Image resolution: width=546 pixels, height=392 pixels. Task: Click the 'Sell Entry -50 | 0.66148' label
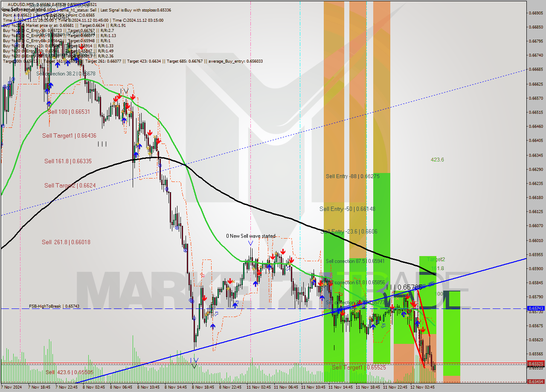pos(348,209)
